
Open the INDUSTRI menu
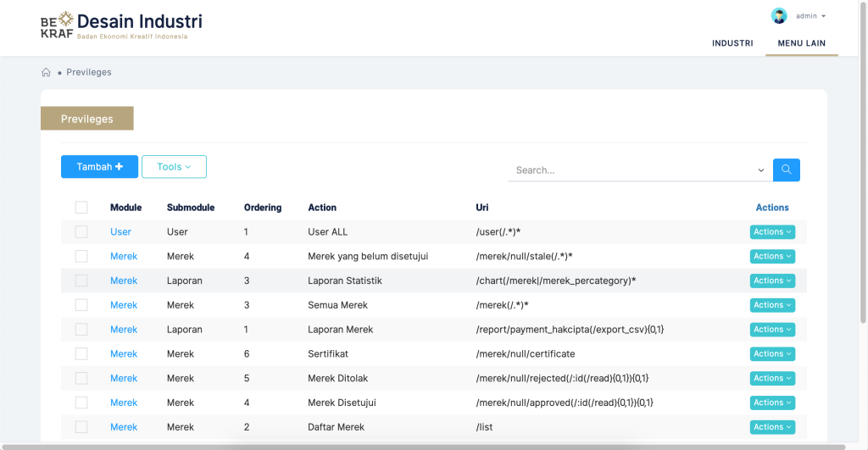[x=732, y=43]
